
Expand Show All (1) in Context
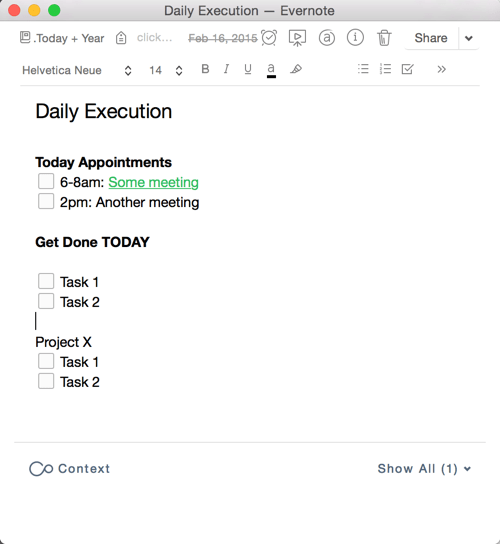(424, 469)
